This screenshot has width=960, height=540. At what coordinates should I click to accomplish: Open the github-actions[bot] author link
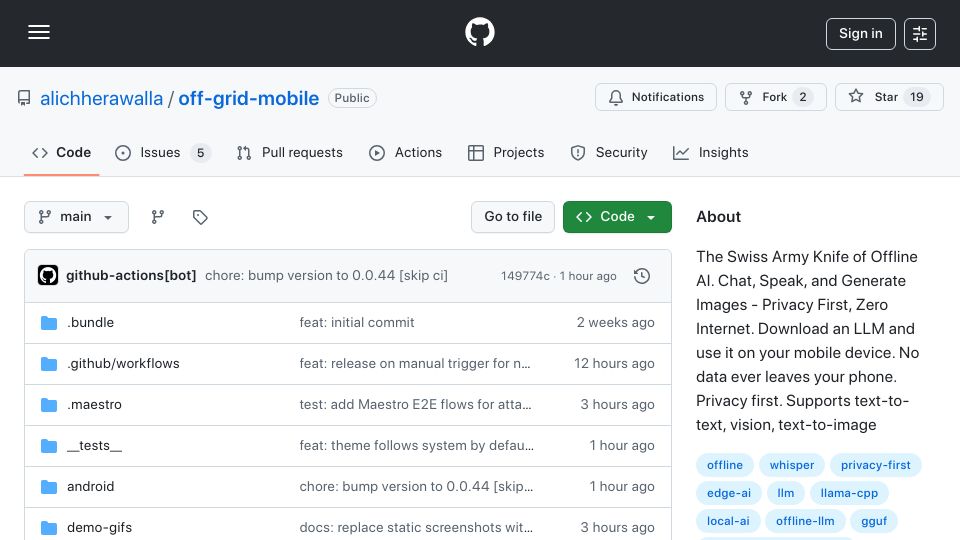pyautogui.click(x=131, y=276)
